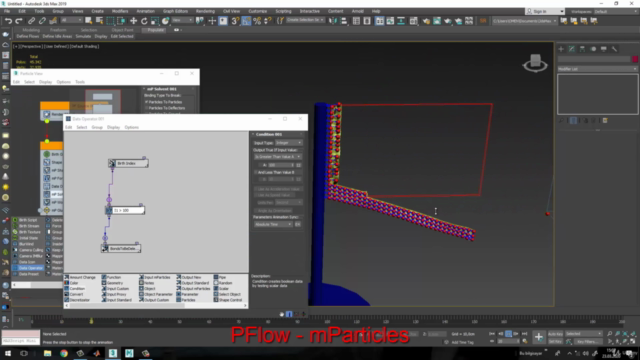Activate the Select and Rotate tool
Image resolution: width=640 pixels, height=360 pixels.
(144, 20)
